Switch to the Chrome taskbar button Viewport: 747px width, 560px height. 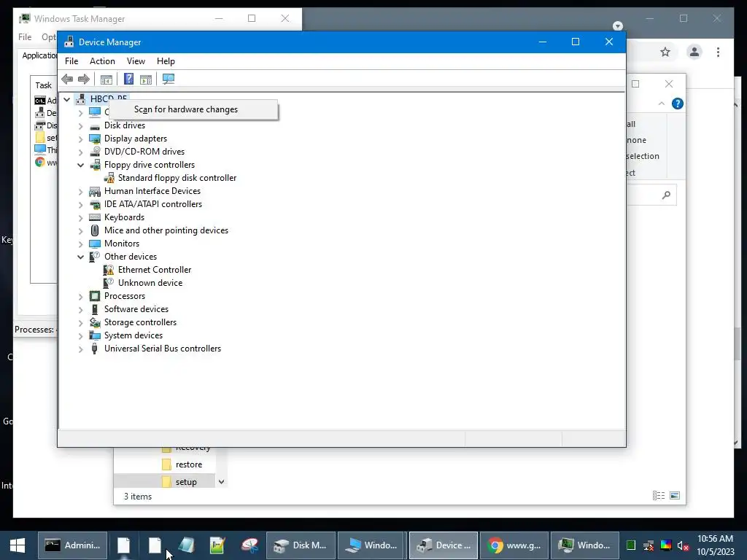514,545
